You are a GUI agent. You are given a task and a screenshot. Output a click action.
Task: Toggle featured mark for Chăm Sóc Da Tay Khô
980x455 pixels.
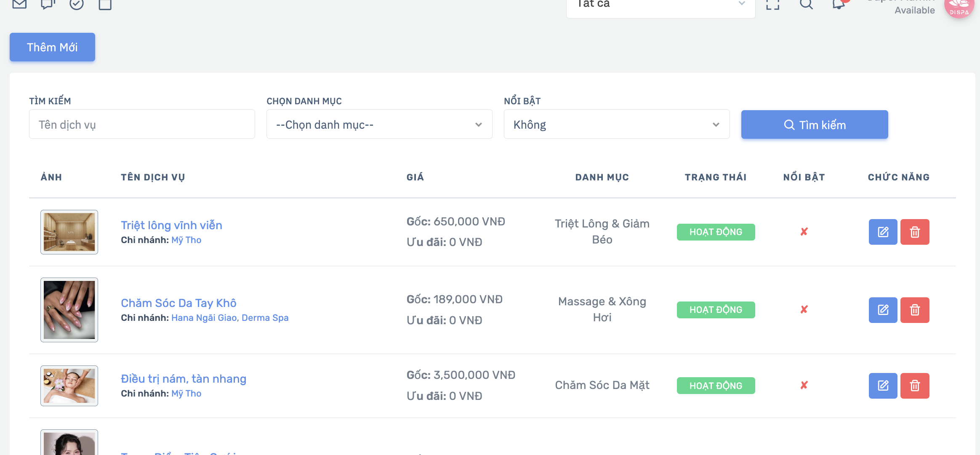[x=804, y=310]
